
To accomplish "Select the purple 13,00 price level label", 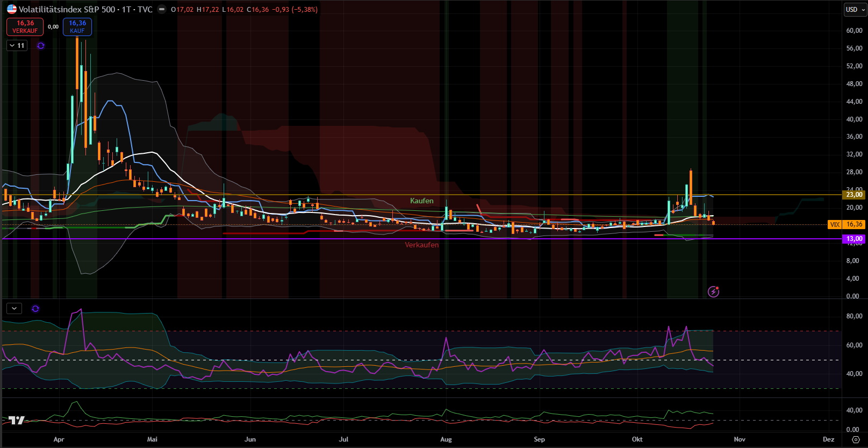I will click(x=853, y=239).
